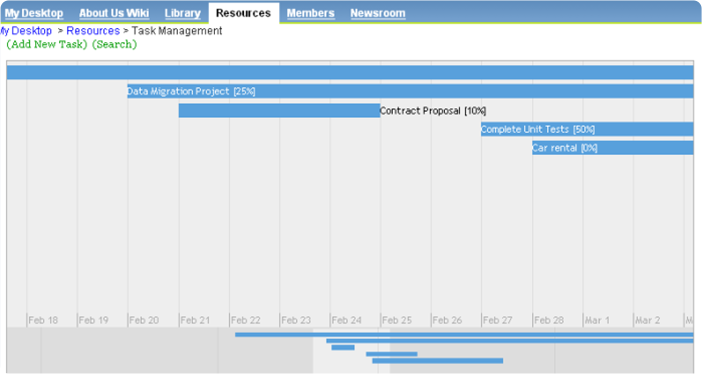The width and height of the screenshot is (702, 374).
Task: Click the Mar 1 date label
Action: [x=597, y=320]
